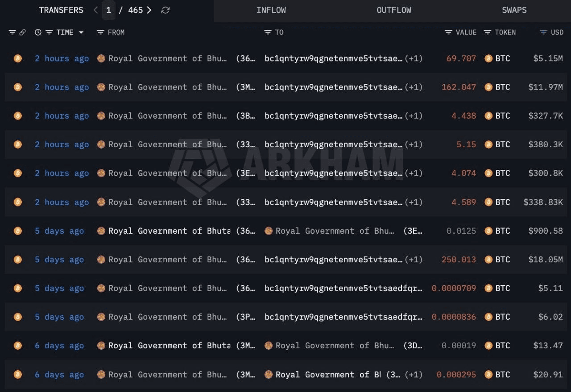Open the TIME sort dropdown arrow

pyautogui.click(x=81, y=33)
